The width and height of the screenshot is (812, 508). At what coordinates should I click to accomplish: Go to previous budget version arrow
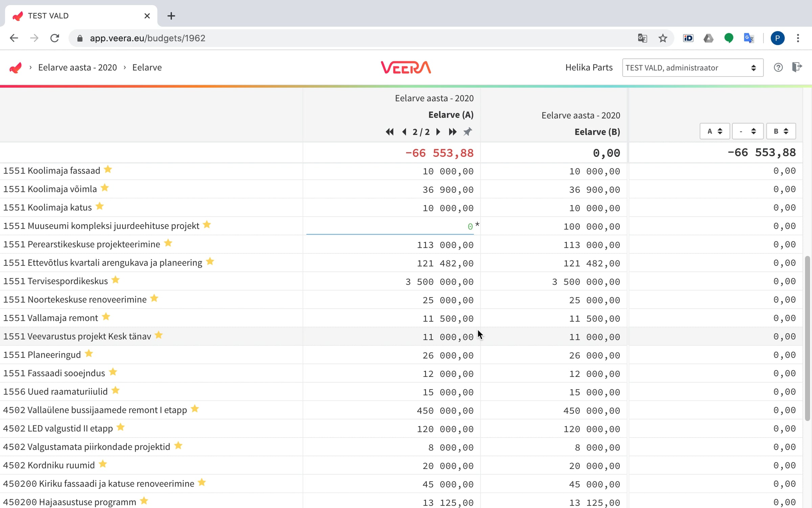404,132
